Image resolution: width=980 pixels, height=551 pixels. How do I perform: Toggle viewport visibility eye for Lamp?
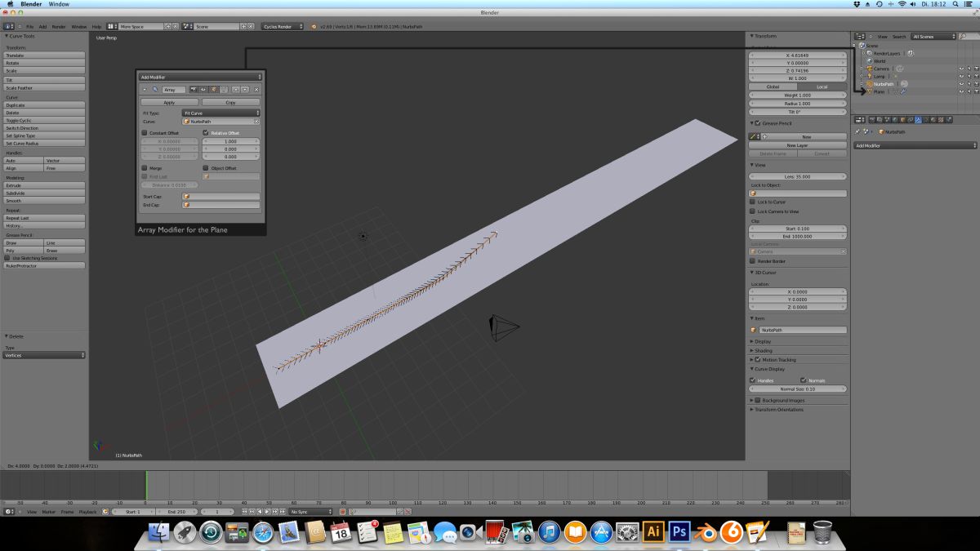pyautogui.click(x=961, y=76)
